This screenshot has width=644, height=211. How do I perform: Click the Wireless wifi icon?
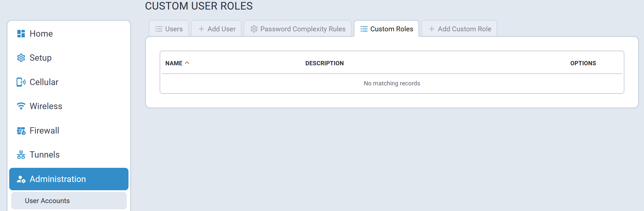pyautogui.click(x=21, y=106)
